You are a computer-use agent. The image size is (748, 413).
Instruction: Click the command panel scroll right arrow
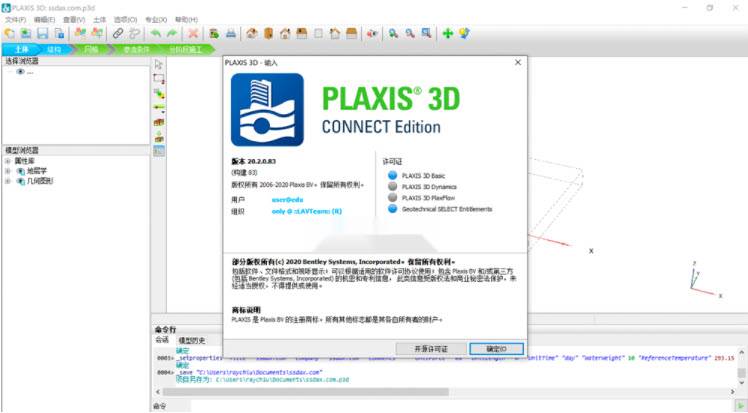click(x=733, y=392)
